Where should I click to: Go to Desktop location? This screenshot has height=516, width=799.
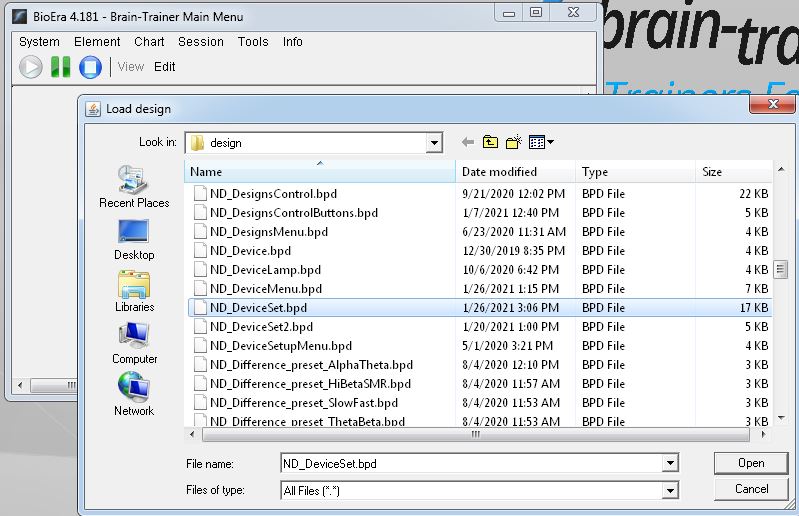coord(134,240)
